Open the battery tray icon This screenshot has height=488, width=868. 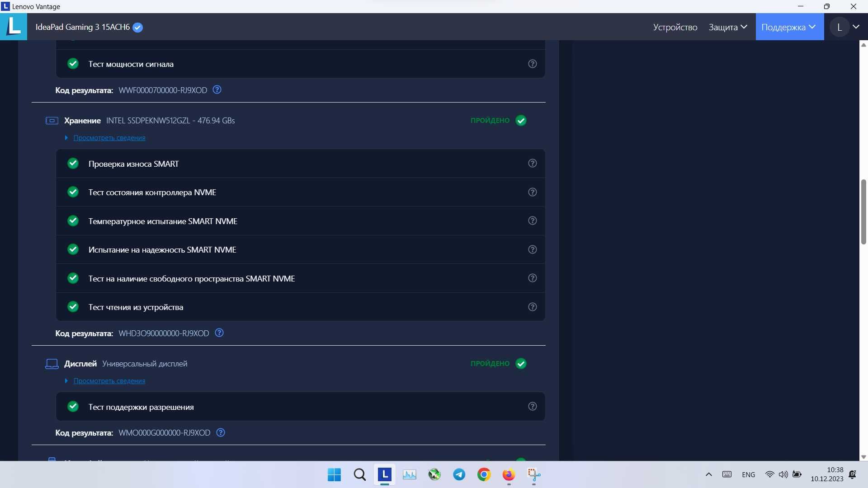(x=797, y=474)
